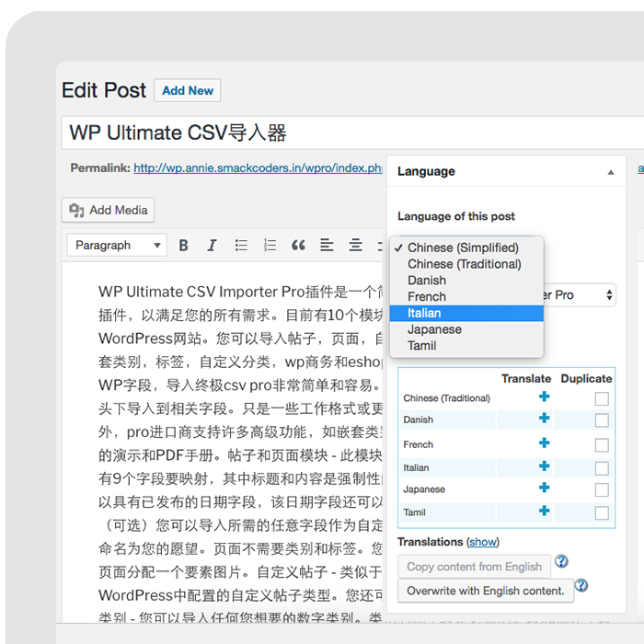Toggle bold formatting in editor toolbar
The height and width of the screenshot is (644, 644).
(x=184, y=246)
